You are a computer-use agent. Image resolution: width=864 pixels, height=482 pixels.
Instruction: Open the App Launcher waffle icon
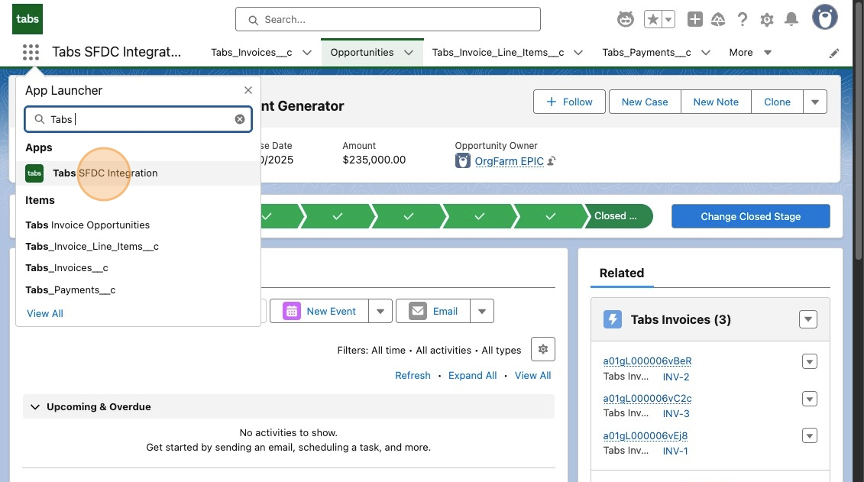(31, 52)
